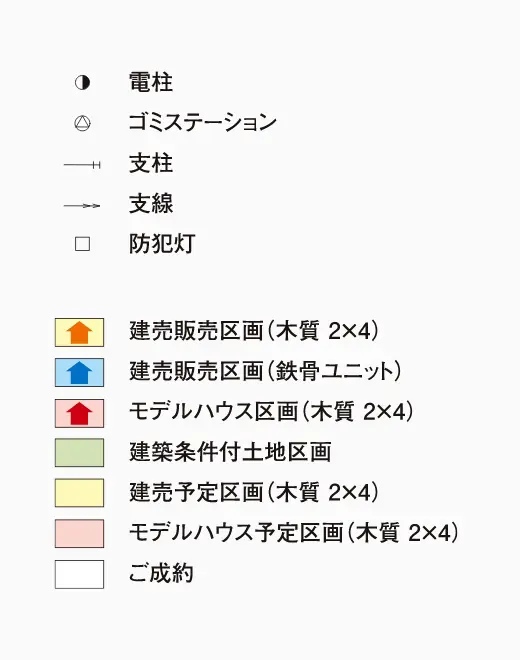Image resolution: width=520 pixels, height=660 pixels.
Task: Click 建売販売区画(鉄骨ユニット) label
Action: 265,371
